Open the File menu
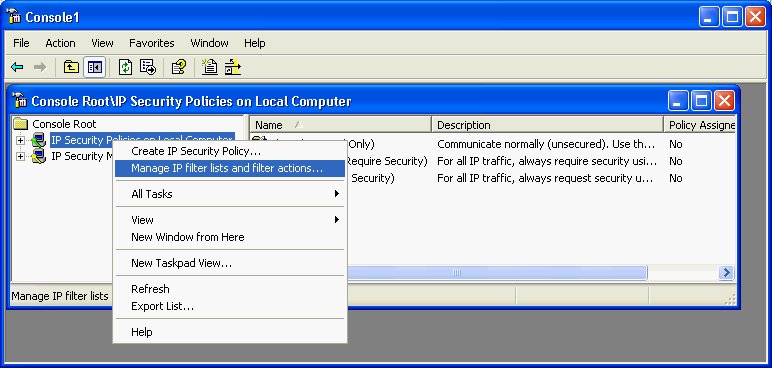This screenshot has height=368, width=772. (x=21, y=43)
